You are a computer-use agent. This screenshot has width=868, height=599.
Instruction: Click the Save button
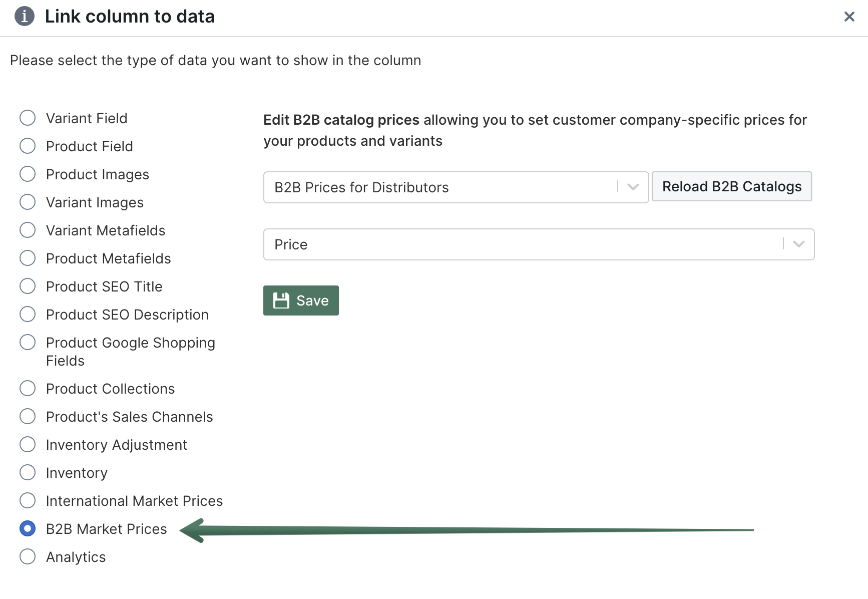coord(301,300)
